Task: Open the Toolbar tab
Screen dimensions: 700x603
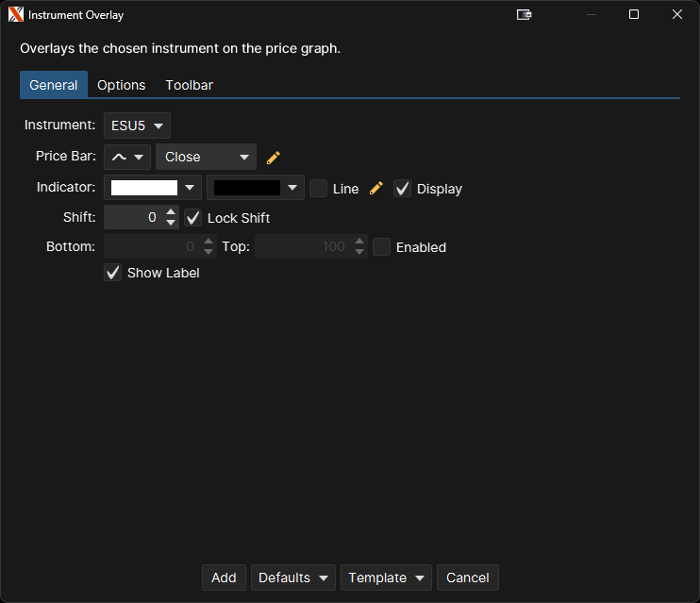Action: point(189,85)
